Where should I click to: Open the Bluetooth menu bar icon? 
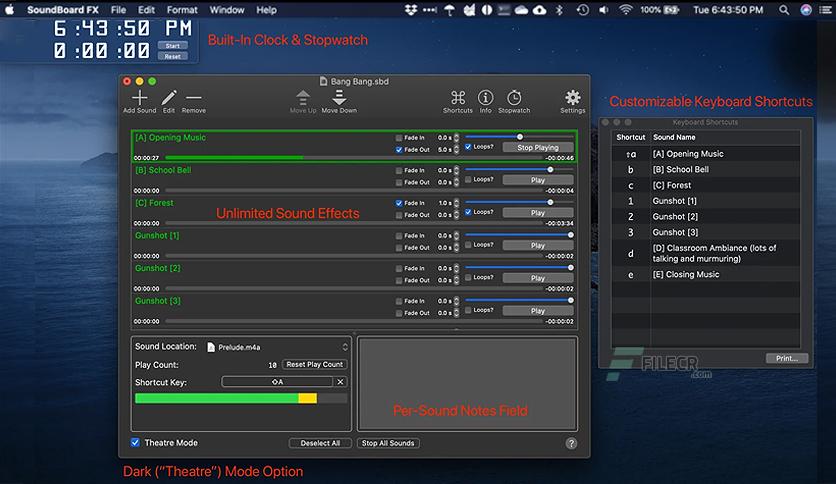tap(559, 10)
